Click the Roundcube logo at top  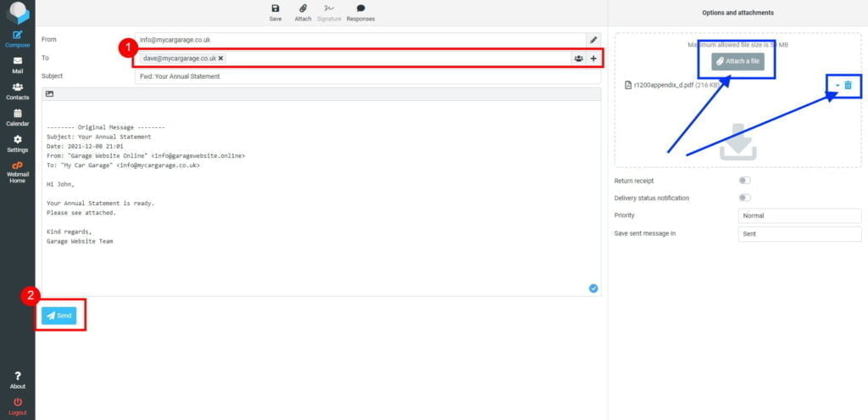click(x=18, y=12)
